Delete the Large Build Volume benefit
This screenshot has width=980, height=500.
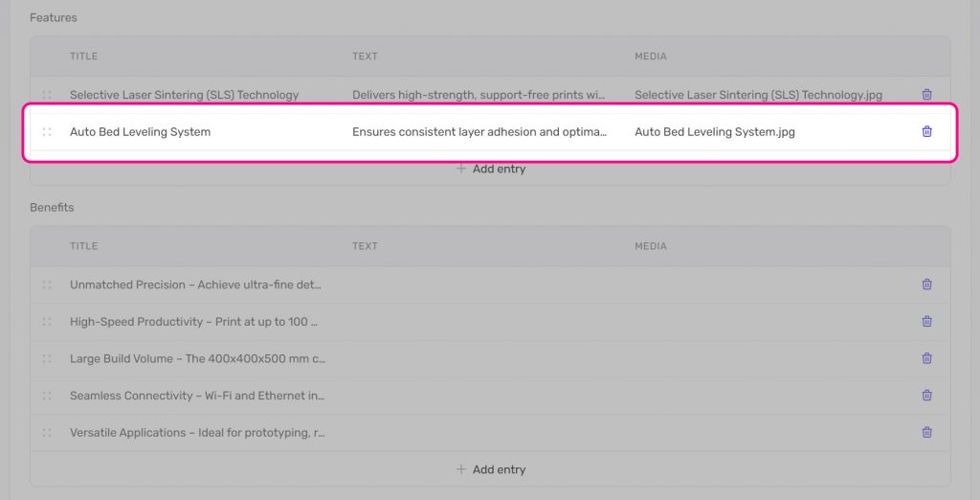(926, 358)
